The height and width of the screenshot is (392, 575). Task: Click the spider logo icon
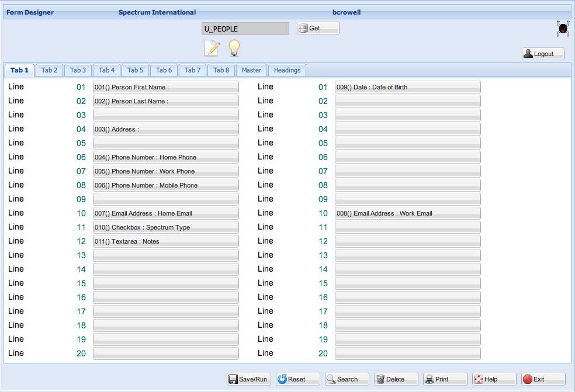(563, 29)
